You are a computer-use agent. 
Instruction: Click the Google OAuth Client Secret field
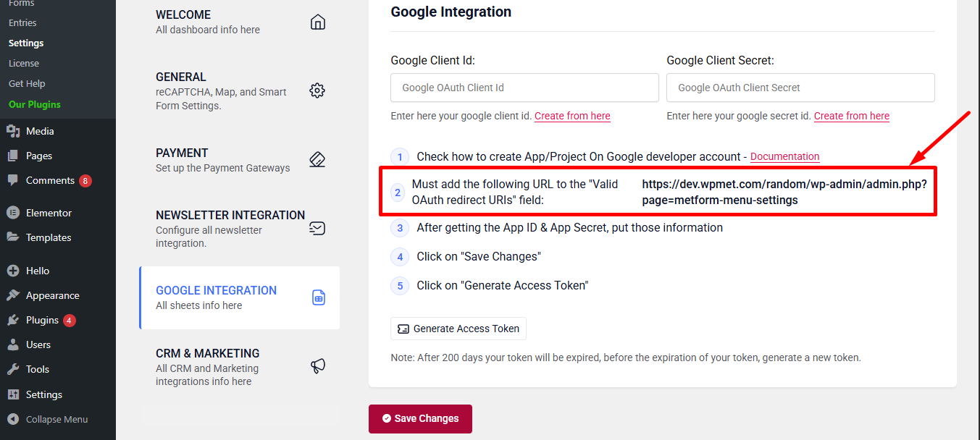[x=800, y=88]
